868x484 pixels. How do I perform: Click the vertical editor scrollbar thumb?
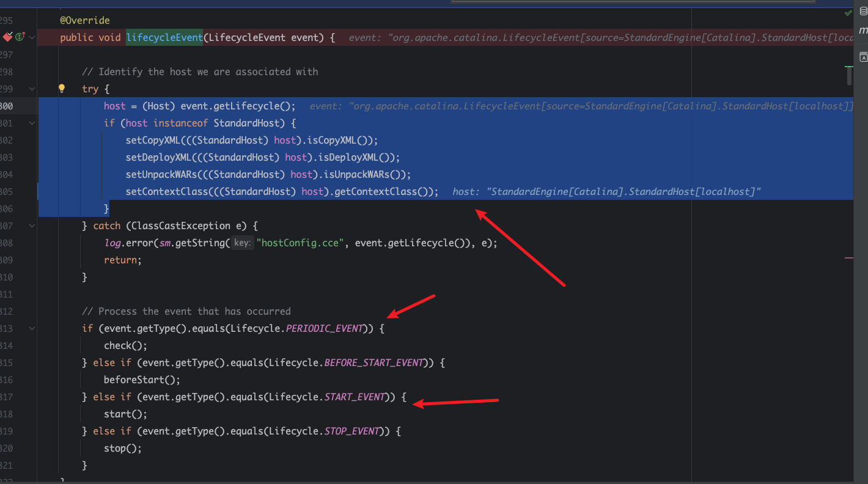pyautogui.click(x=850, y=76)
